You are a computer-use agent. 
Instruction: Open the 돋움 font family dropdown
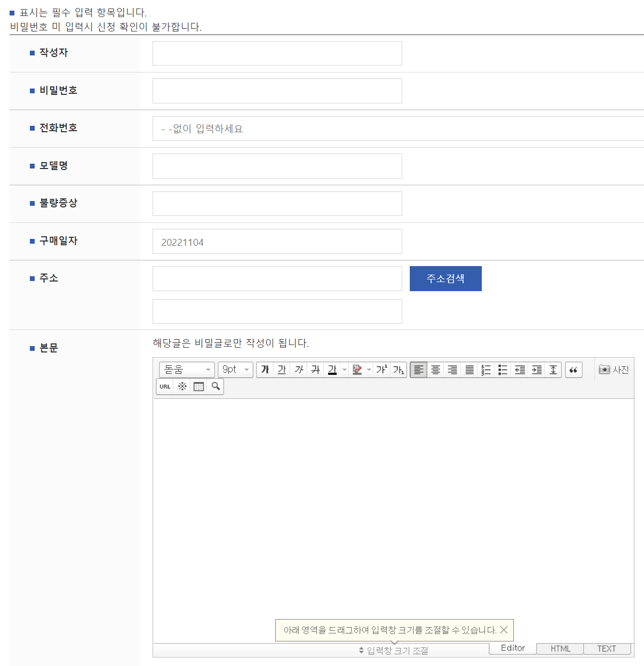[186, 370]
